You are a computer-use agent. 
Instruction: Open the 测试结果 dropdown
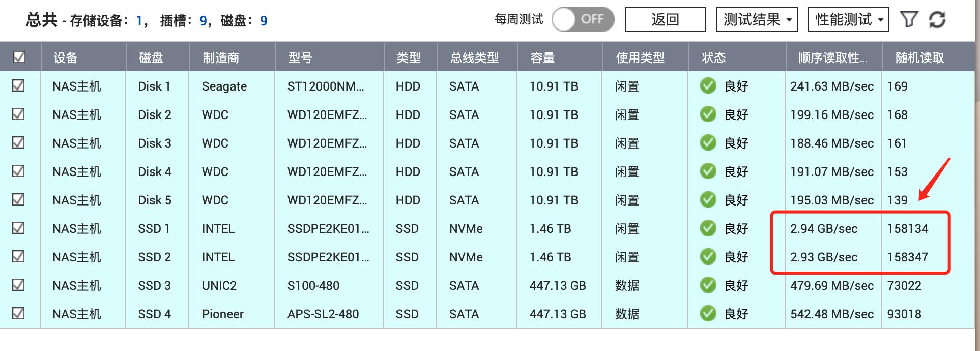pyautogui.click(x=757, y=19)
